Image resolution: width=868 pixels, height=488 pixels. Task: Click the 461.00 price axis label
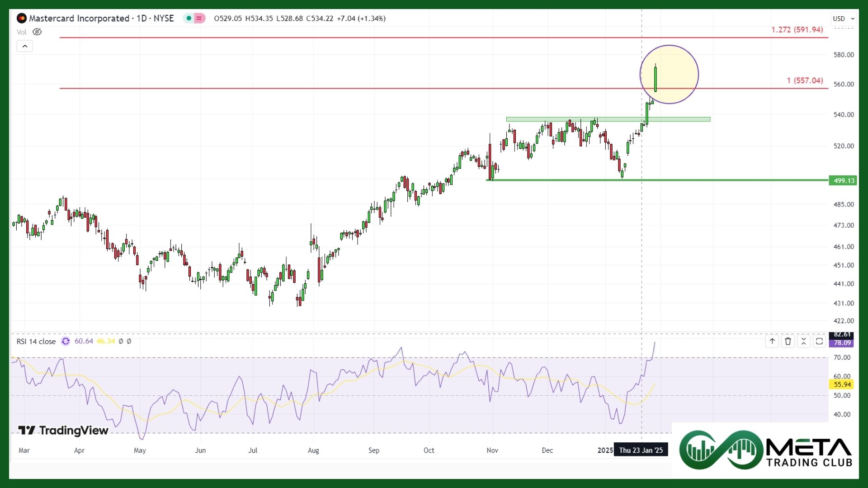(844, 247)
